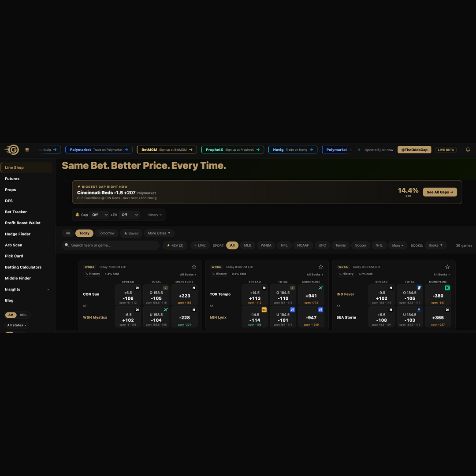Toggle the LIVE games filter
476x476 pixels.
200,245
